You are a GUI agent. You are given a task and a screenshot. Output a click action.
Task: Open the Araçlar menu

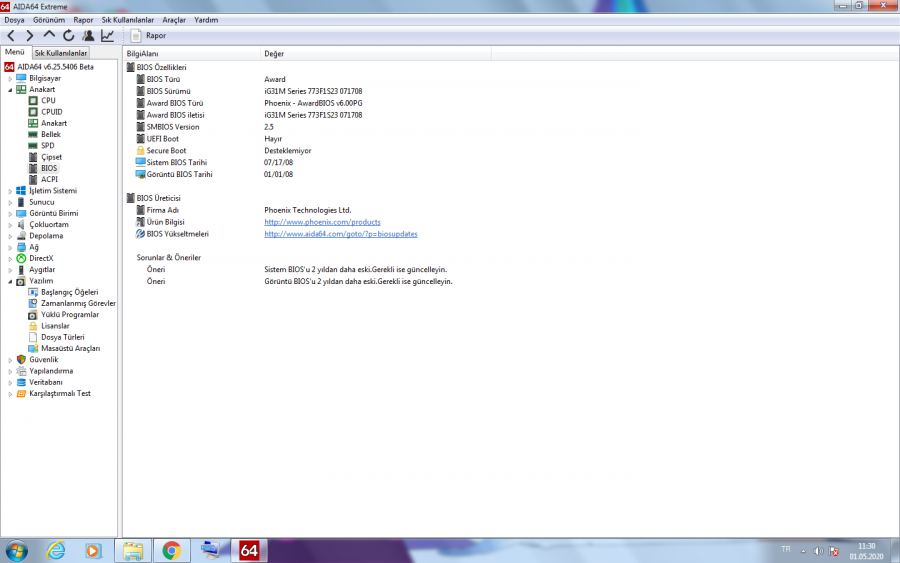pyautogui.click(x=174, y=20)
